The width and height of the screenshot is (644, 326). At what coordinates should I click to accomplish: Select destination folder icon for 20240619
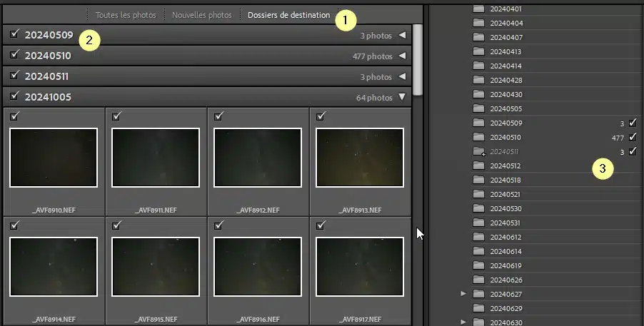click(x=478, y=265)
